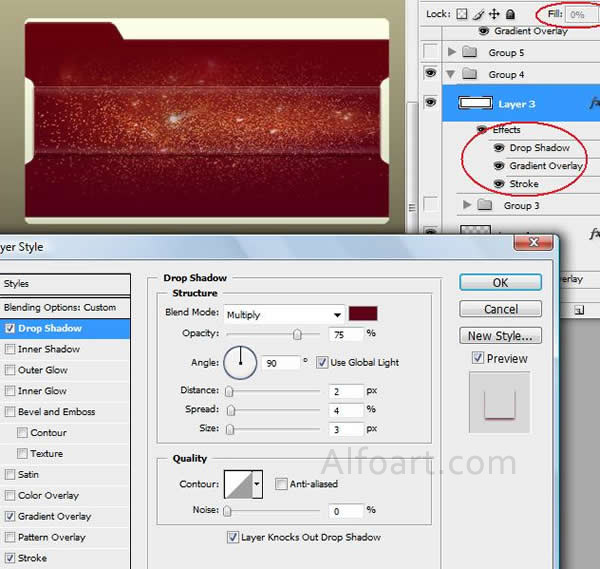Screen dimensions: 600x569
Task: Click the lock all padlock icon
Action: click(510, 14)
